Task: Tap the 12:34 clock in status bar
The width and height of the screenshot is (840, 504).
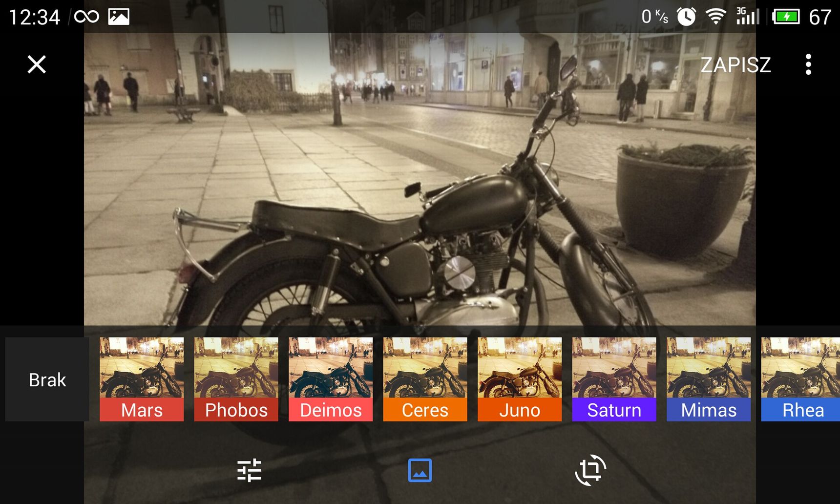Action: click(x=34, y=18)
